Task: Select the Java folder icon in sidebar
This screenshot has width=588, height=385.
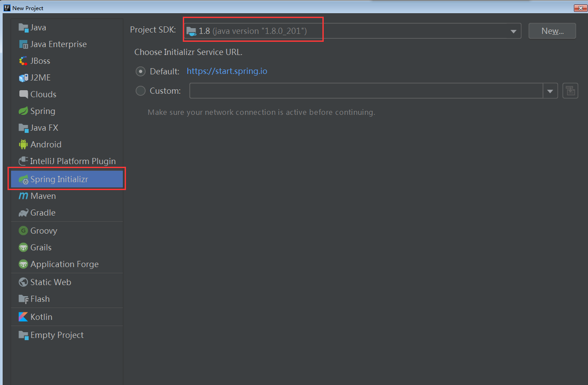Action: [23, 27]
